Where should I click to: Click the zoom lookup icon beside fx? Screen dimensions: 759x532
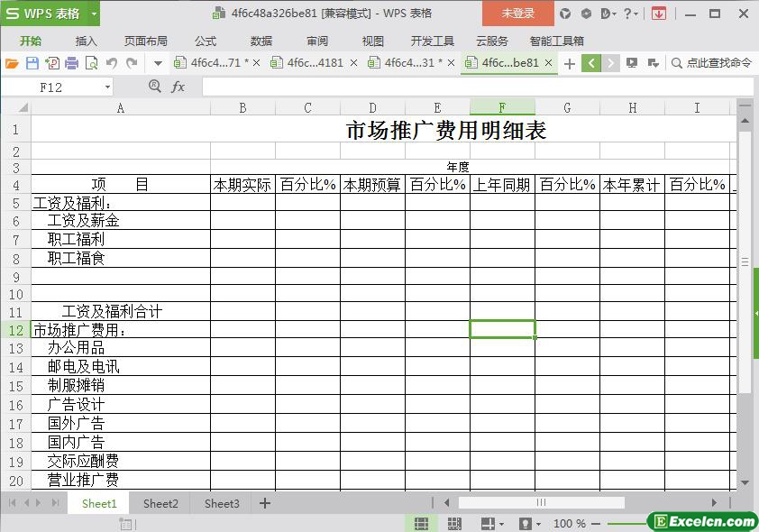[x=155, y=87]
